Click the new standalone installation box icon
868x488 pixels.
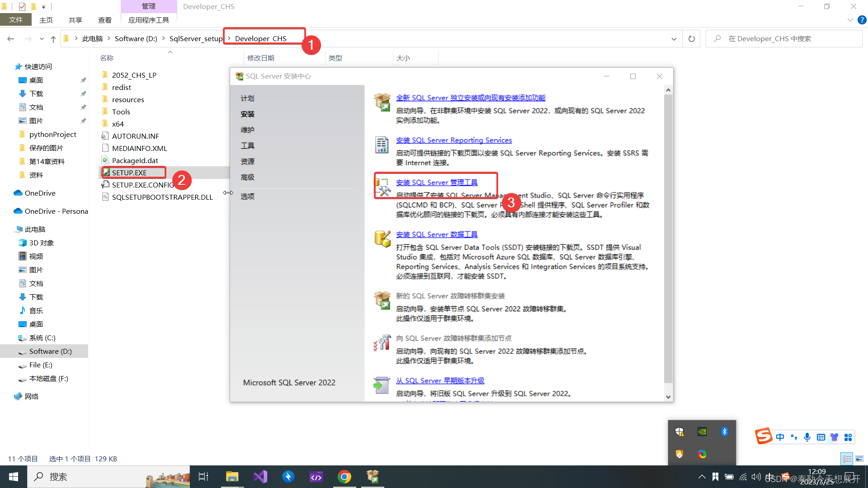(382, 102)
